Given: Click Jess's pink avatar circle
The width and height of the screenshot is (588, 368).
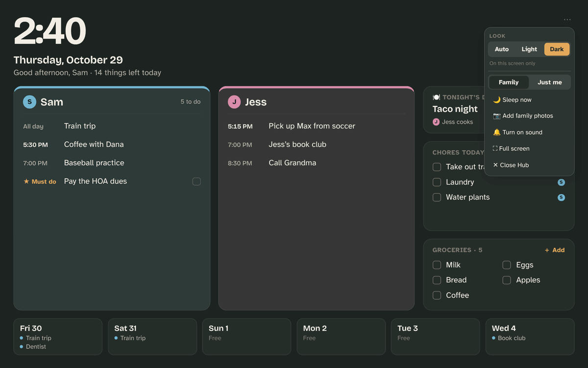Looking at the screenshot, I should pyautogui.click(x=234, y=102).
